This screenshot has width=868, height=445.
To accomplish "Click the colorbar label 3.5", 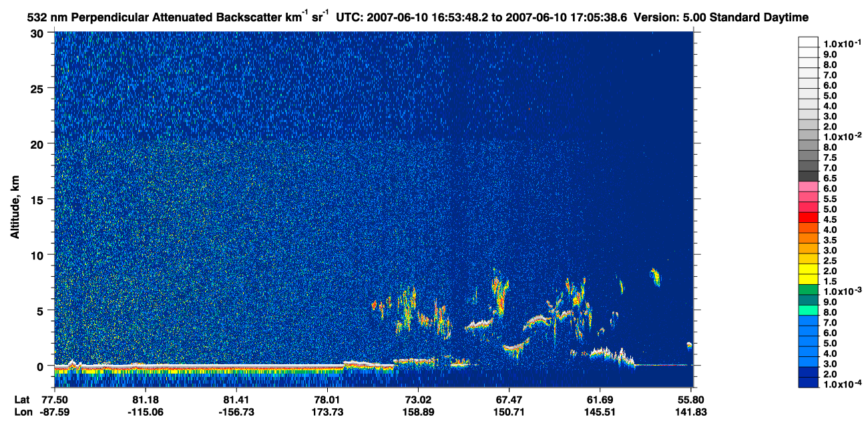I will [x=831, y=240].
